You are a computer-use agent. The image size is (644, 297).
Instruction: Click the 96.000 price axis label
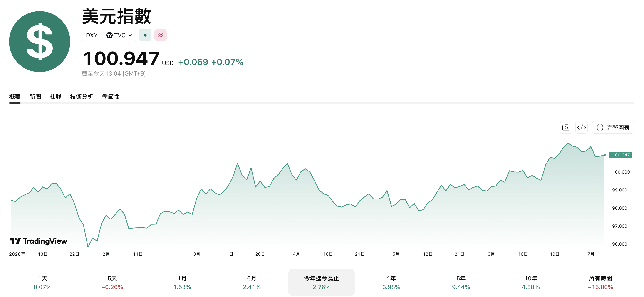619,244
